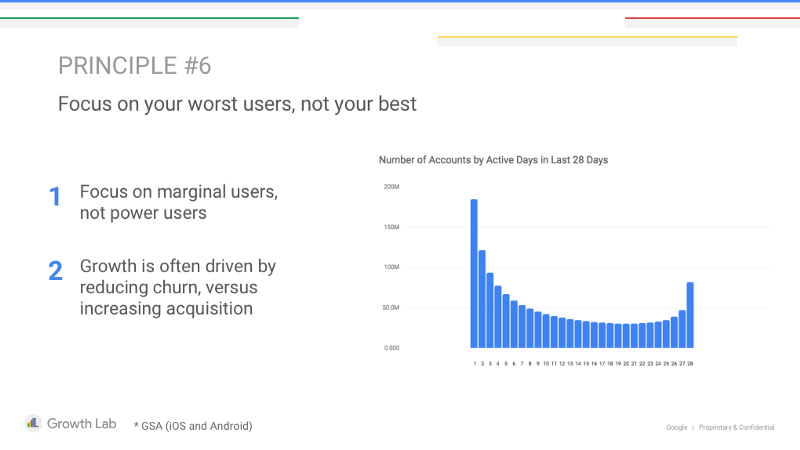800x450 pixels.
Task: Click the bar for 28 active days
Action: [690, 315]
